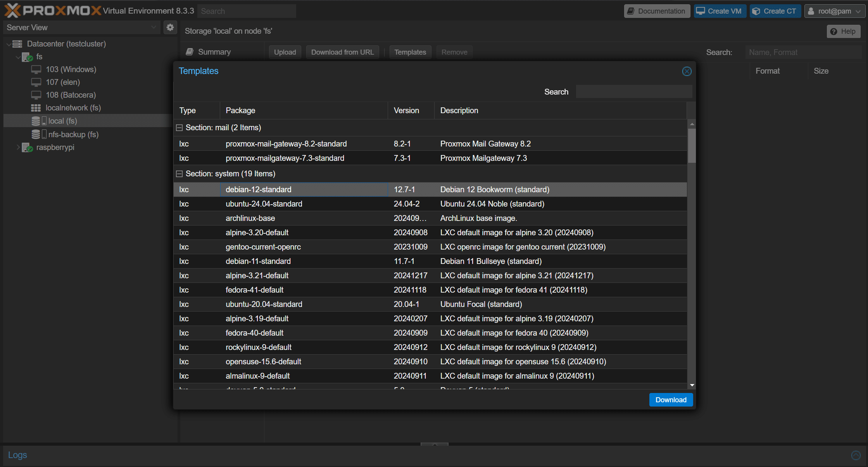Click Download from URL button
The height and width of the screenshot is (467, 868).
(342, 52)
